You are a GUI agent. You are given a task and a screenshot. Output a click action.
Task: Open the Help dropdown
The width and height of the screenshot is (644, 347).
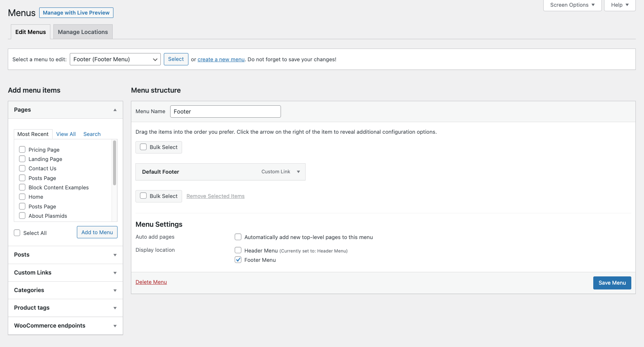click(619, 5)
